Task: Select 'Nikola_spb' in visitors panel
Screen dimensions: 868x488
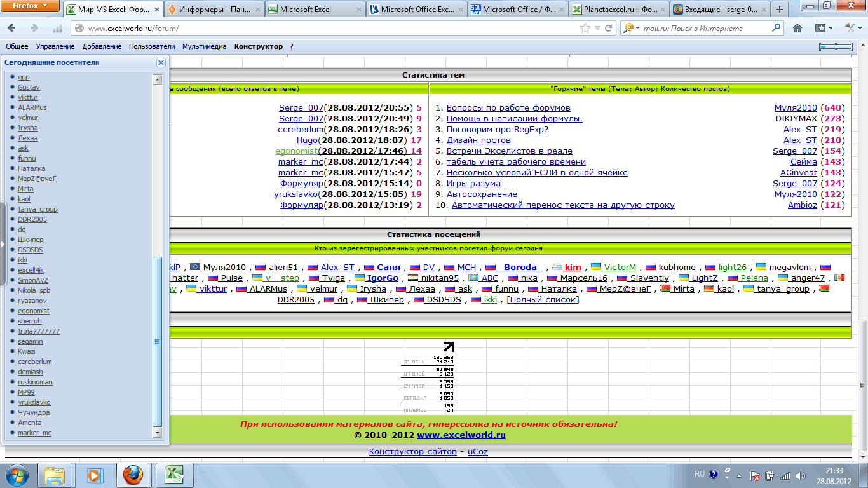Action: coord(34,290)
